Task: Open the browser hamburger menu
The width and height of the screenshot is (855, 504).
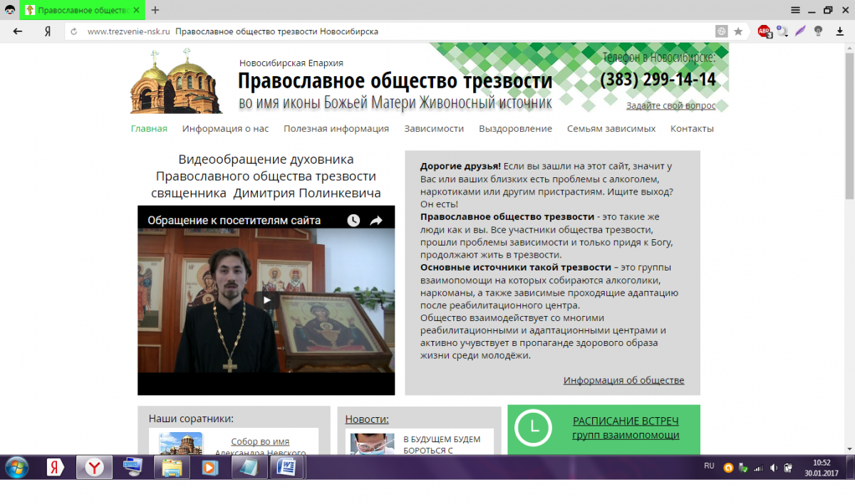Action: tap(796, 10)
